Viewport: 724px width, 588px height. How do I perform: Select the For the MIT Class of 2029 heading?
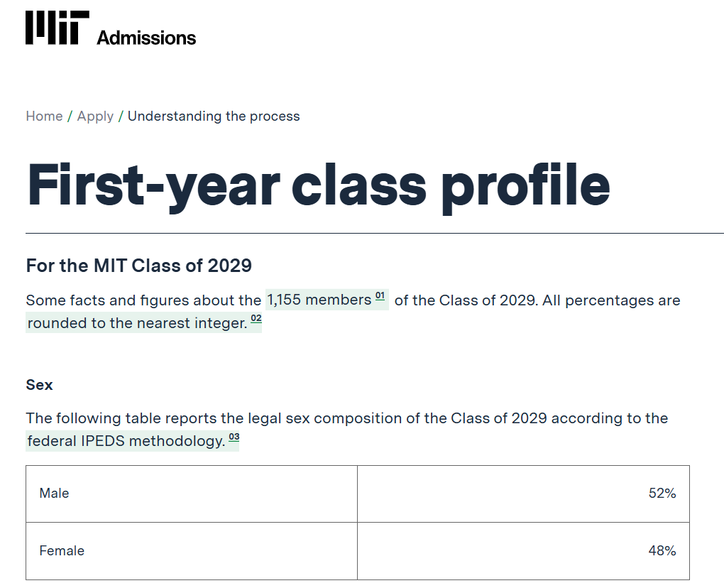[139, 266]
